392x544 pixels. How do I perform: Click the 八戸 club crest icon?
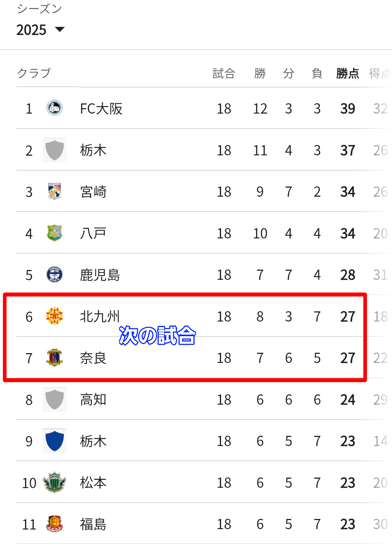[x=54, y=233]
